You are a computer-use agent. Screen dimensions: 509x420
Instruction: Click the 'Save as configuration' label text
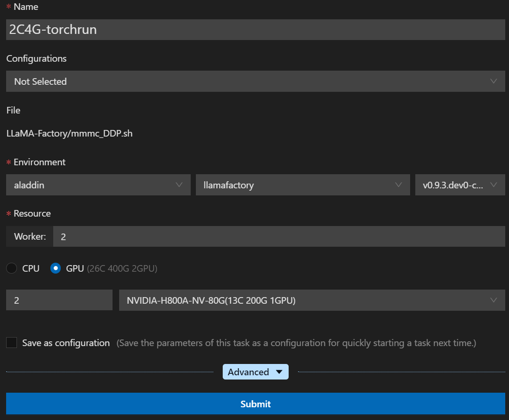(66, 343)
